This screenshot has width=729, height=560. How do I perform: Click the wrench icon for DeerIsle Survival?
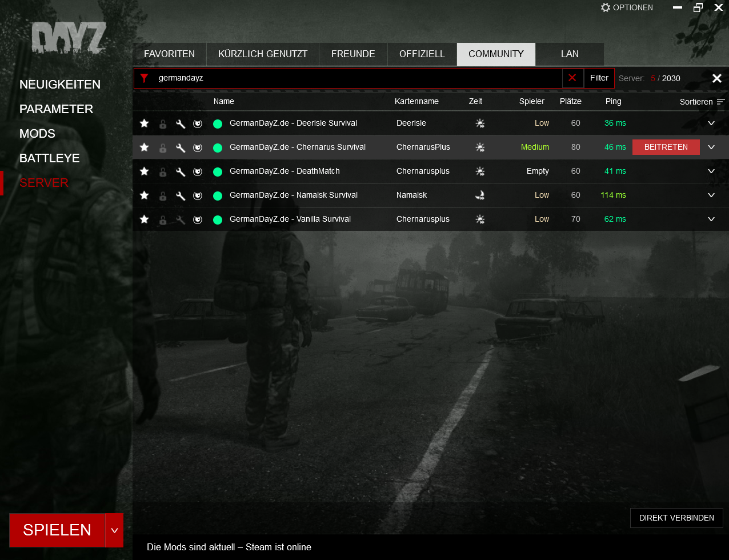181,123
